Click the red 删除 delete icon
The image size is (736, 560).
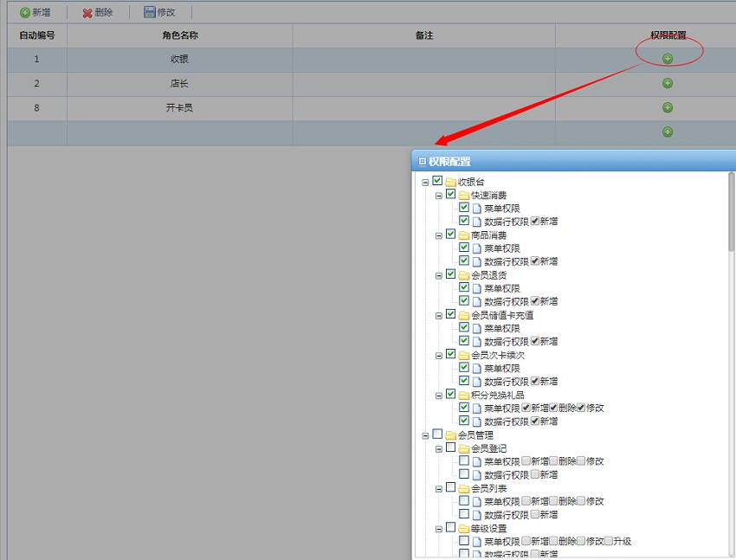87,13
